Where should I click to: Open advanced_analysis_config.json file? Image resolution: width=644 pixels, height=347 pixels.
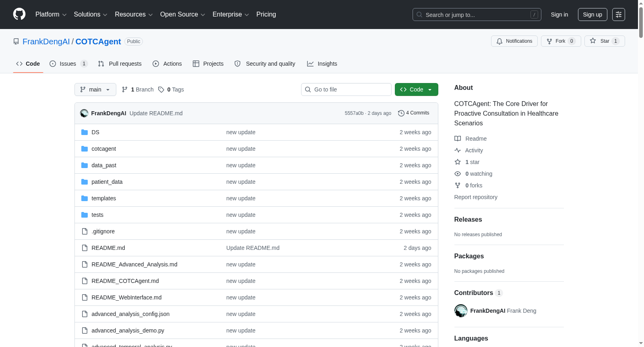coord(130,314)
